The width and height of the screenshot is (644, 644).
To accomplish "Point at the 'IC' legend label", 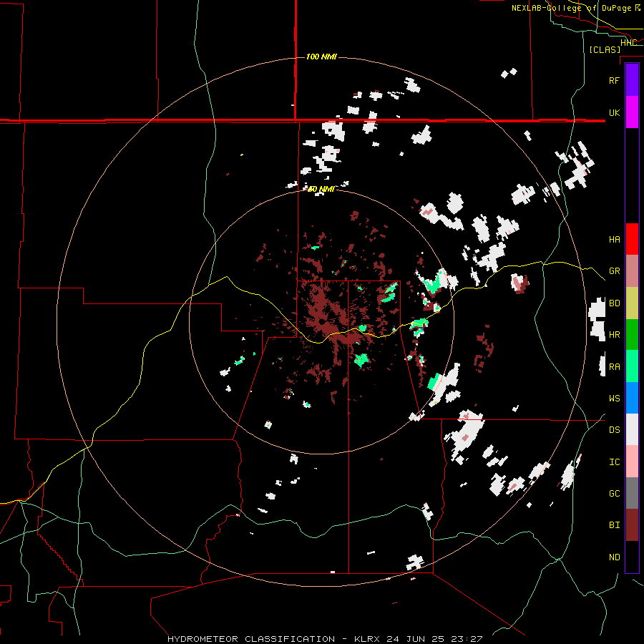I will click(x=614, y=462).
